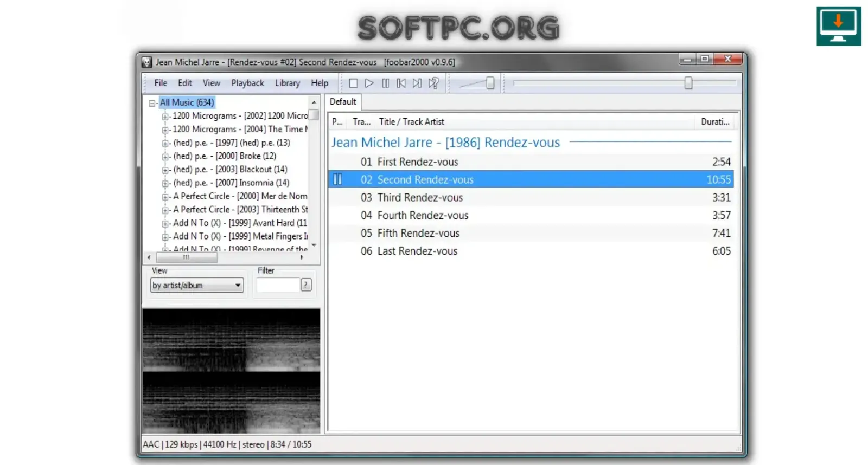
Task: Maximize the foobar2000 window
Action: pyautogui.click(x=704, y=59)
